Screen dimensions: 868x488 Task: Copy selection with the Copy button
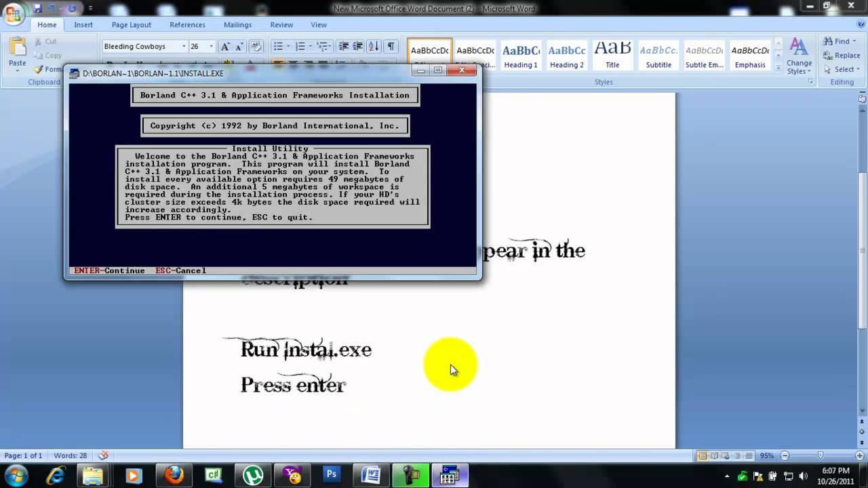[47, 56]
